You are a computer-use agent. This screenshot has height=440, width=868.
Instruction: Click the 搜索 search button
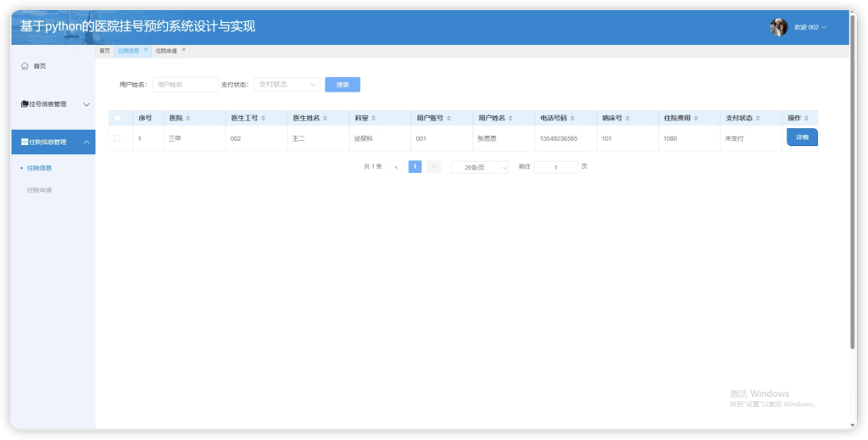coord(342,85)
